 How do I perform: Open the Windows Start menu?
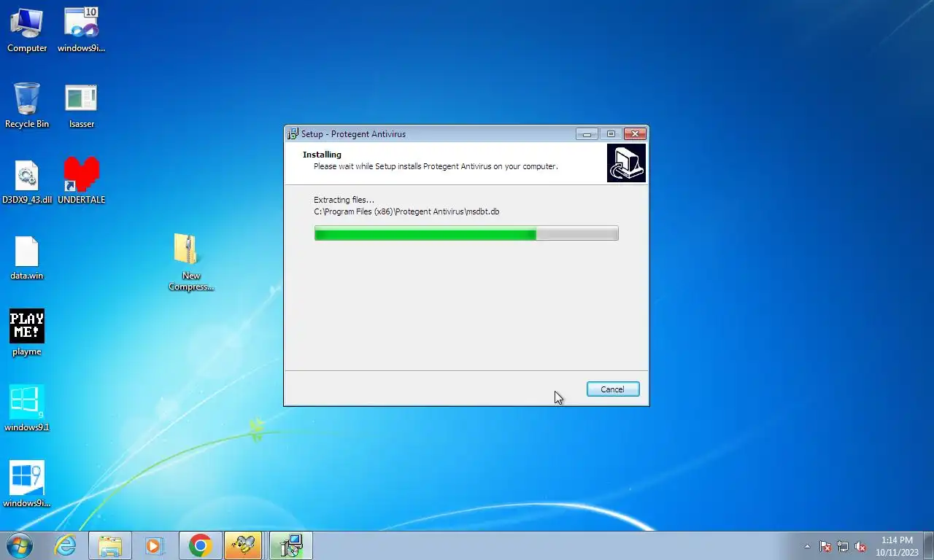pos(18,545)
